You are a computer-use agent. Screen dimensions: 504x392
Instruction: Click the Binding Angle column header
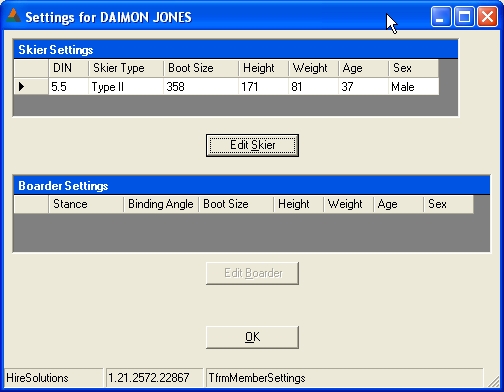click(161, 204)
